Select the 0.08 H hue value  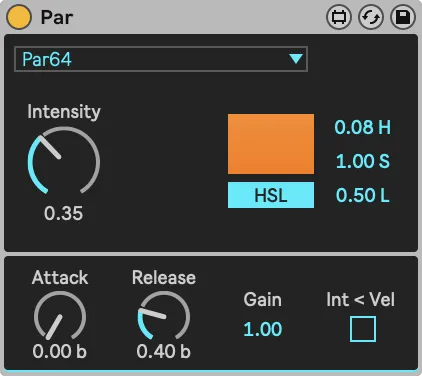(362, 127)
